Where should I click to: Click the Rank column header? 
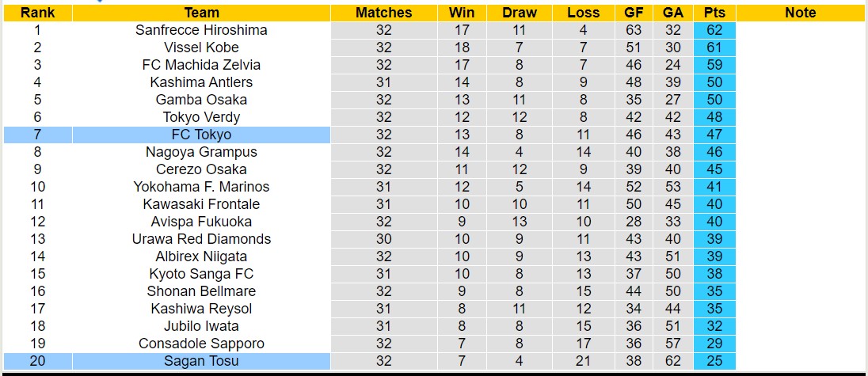click(37, 13)
